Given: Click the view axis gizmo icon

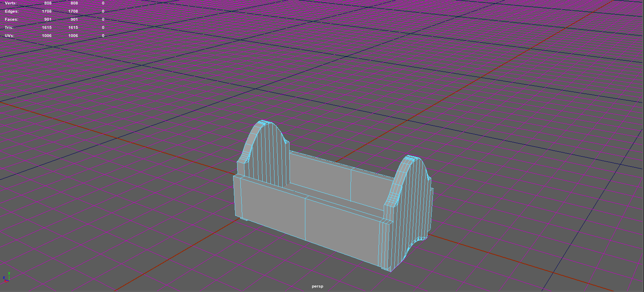Looking at the screenshot, I should point(6,277).
